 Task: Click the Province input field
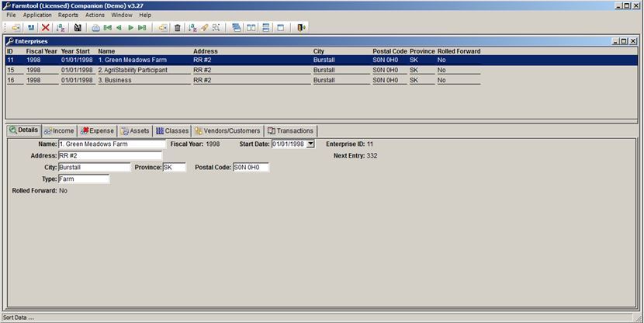pyautogui.click(x=174, y=168)
